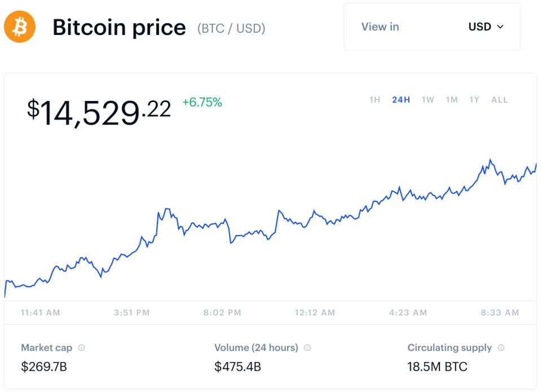
Task: Click the Volume (24 hours) info icon
Action: tap(306, 347)
